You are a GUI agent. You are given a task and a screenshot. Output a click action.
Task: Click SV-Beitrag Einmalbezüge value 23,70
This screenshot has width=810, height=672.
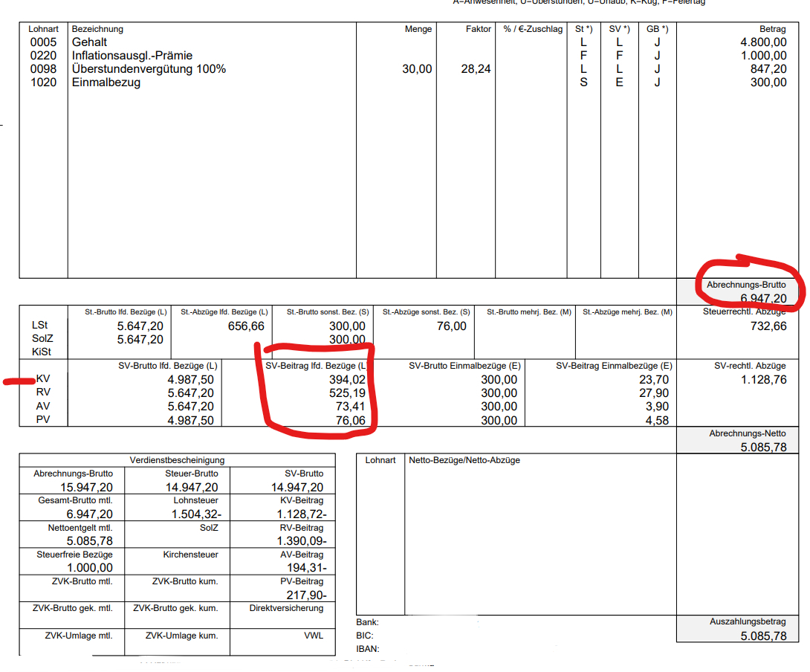654,380
